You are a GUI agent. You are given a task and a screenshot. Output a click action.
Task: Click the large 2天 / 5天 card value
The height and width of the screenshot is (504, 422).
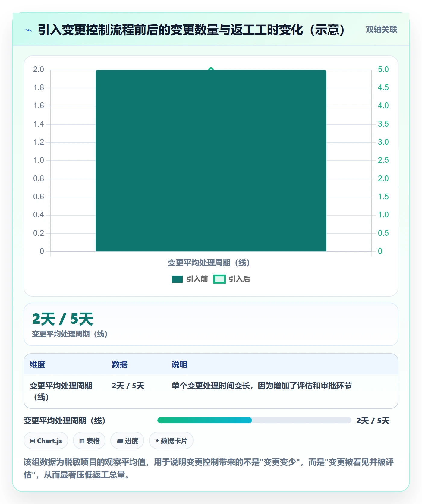click(x=63, y=319)
